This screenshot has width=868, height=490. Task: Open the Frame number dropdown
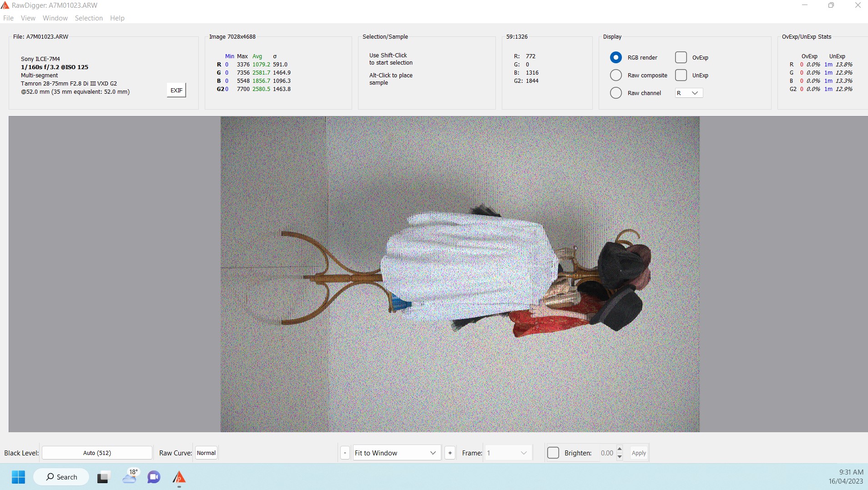coord(507,453)
